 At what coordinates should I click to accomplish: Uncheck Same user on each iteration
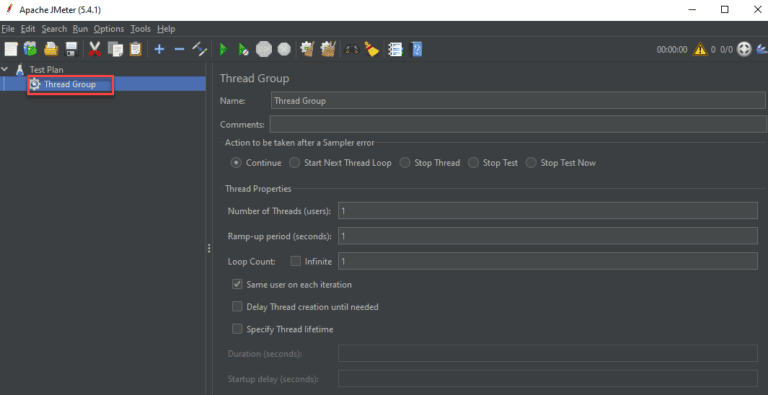coord(238,284)
